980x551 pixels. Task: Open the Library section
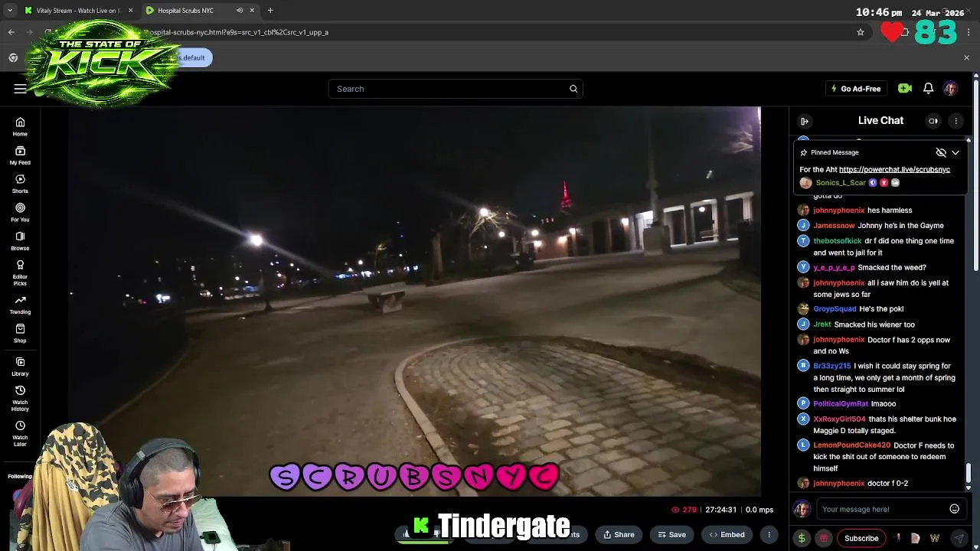coord(20,367)
